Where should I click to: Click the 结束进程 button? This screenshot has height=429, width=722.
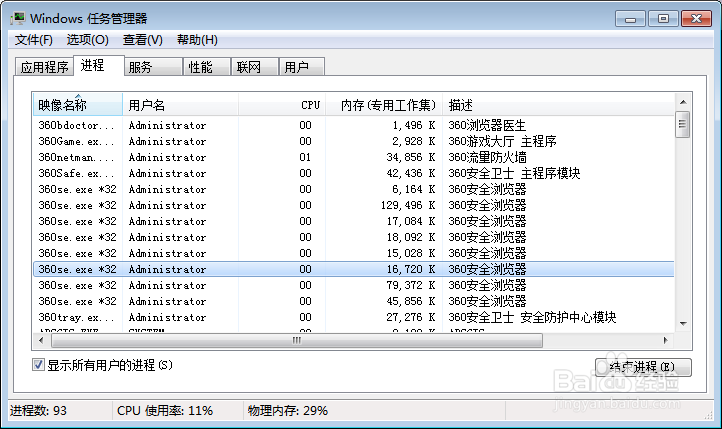click(643, 367)
